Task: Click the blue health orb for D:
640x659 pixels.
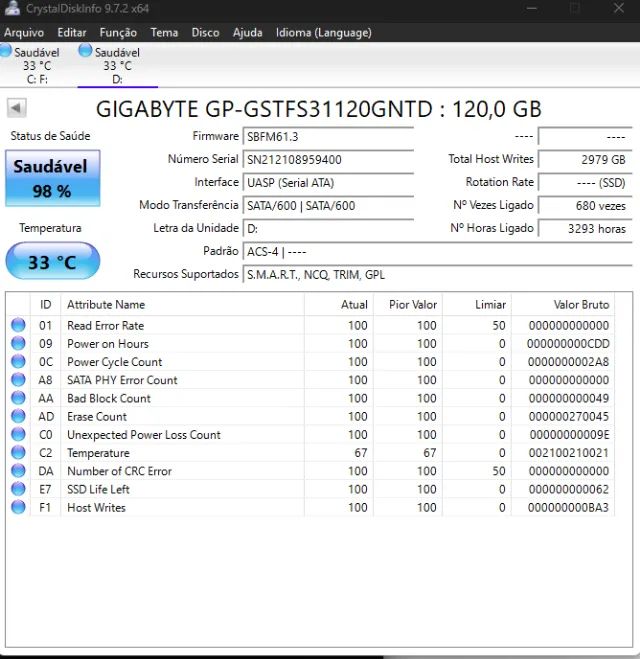Action: [85, 50]
